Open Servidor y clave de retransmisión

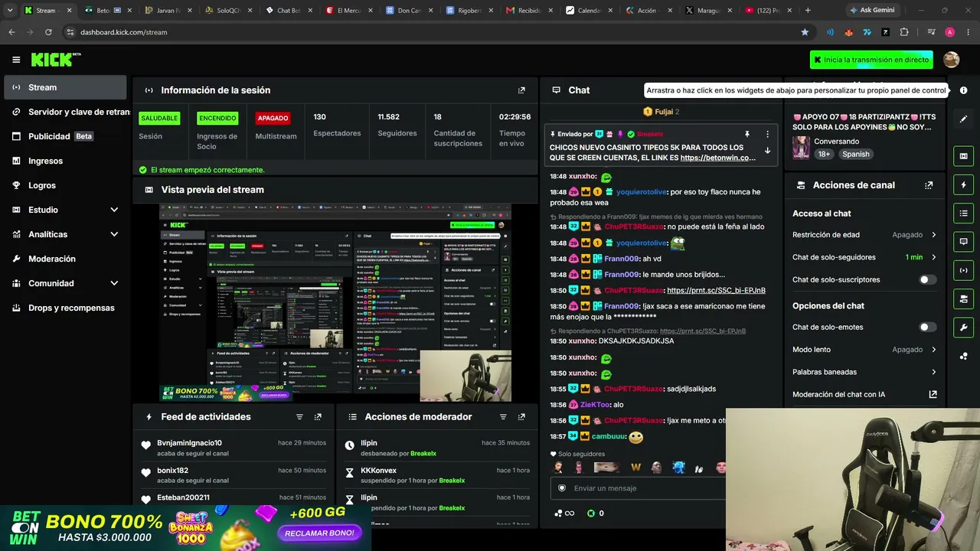pyautogui.click(x=65, y=112)
